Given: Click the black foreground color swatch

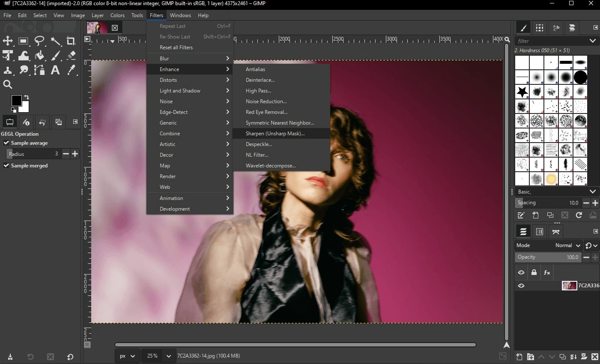Looking at the screenshot, I should 16,100.
